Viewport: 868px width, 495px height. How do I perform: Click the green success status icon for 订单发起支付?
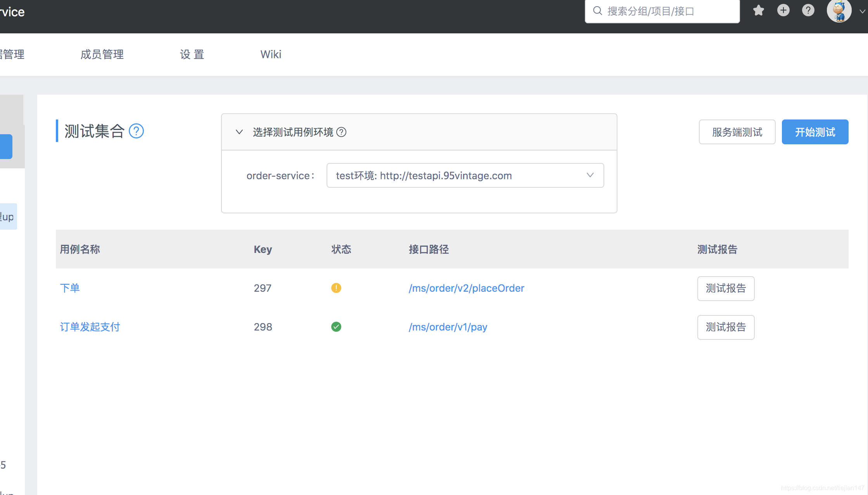pos(336,327)
